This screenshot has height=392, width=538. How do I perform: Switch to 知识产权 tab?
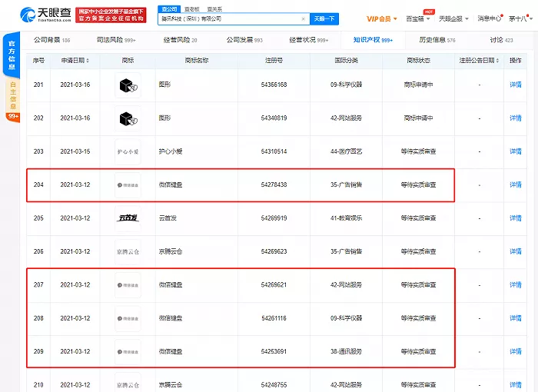[373, 40]
